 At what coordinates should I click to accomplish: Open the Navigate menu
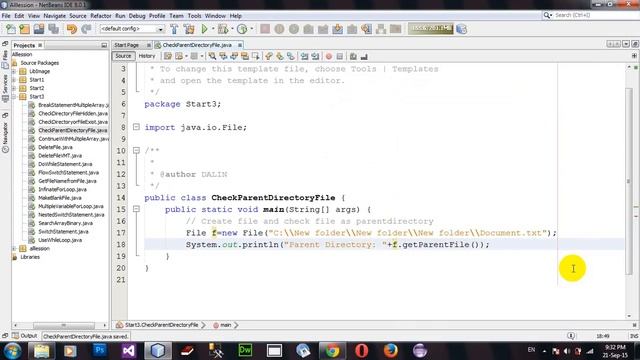click(x=54, y=16)
